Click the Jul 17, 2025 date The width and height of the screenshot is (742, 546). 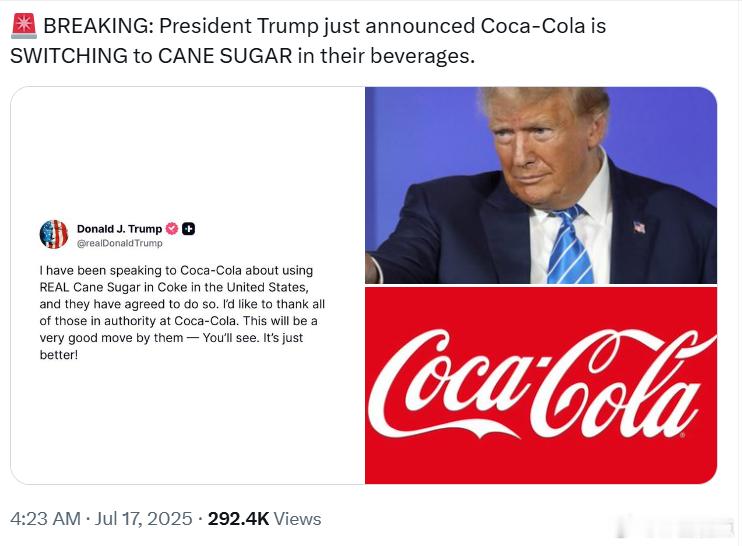click(143, 519)
